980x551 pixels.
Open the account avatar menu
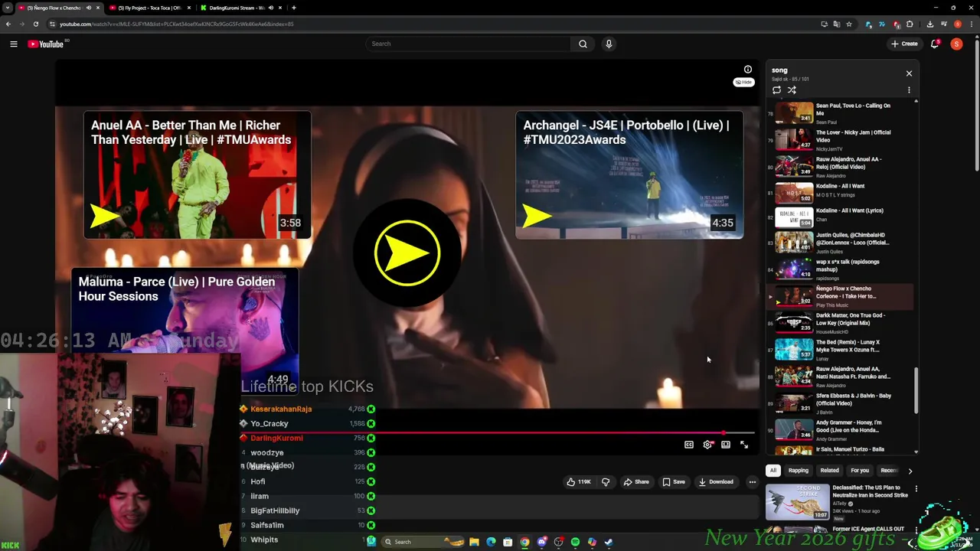(x=956, y=44)
